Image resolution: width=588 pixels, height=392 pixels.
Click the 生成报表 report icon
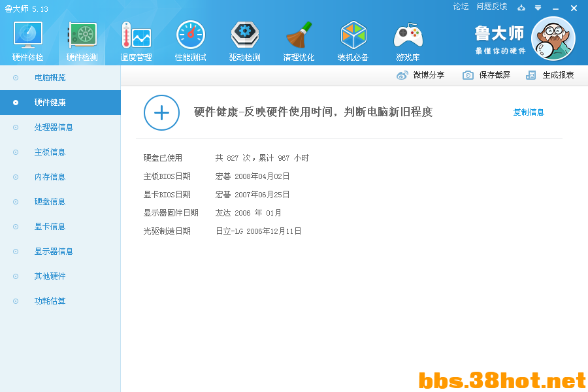pyautogui.click(x=531, y=75)
